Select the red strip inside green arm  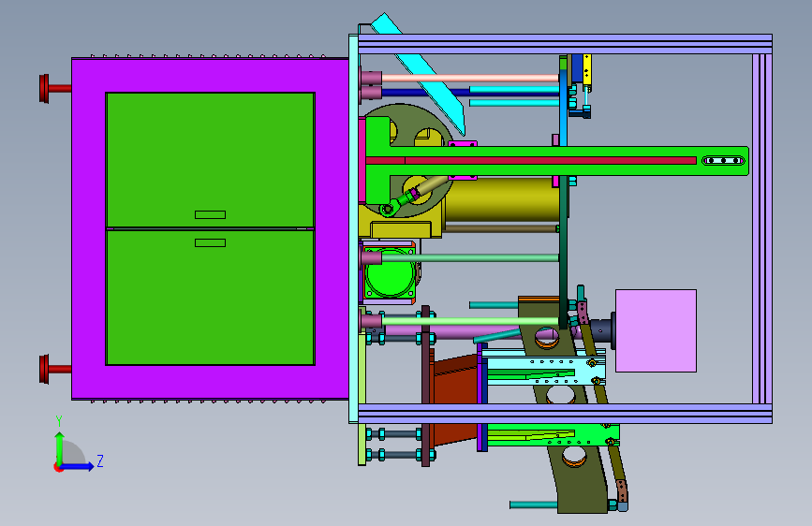point(531,160)
